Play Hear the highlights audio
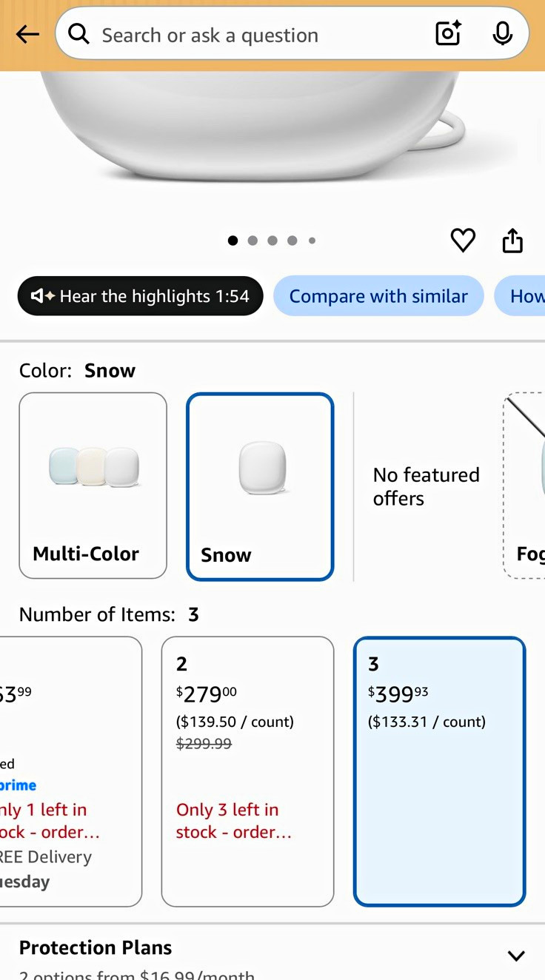This screenshot has height=980, width=545. pos(140,296)
